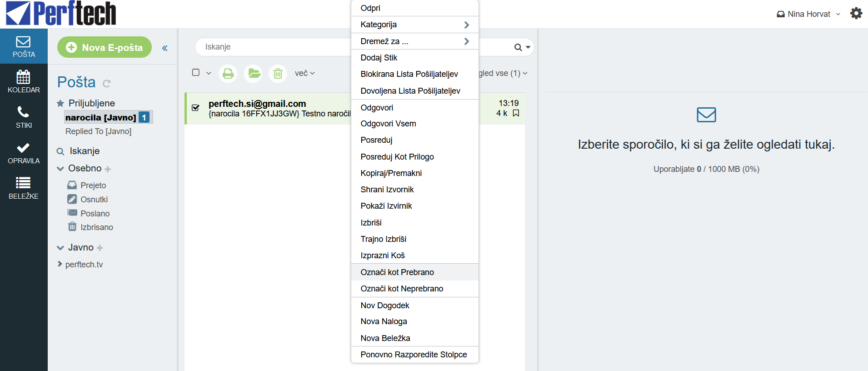
Task: Collapse the Javno folder group
Action: (60, 248)
